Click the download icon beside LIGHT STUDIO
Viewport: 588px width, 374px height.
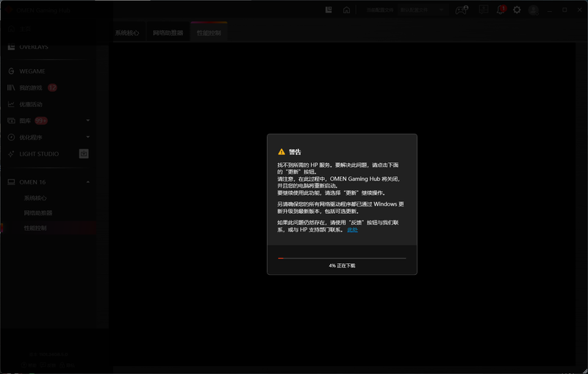(x=84, y=154)
